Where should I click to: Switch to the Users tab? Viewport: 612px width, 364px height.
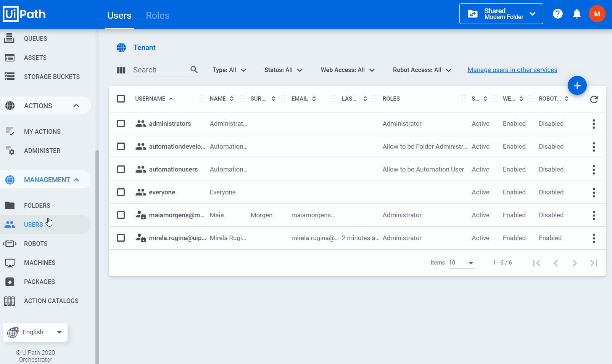click(119, 15)
